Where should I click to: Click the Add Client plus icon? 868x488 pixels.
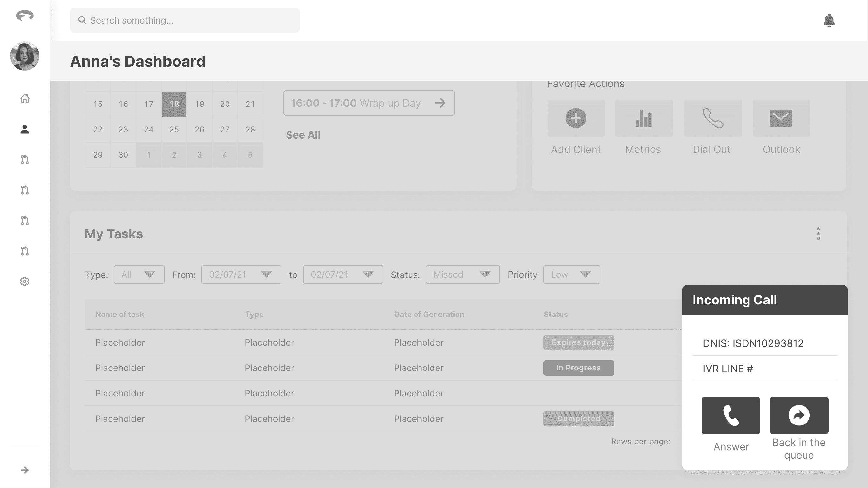[575, 118]
